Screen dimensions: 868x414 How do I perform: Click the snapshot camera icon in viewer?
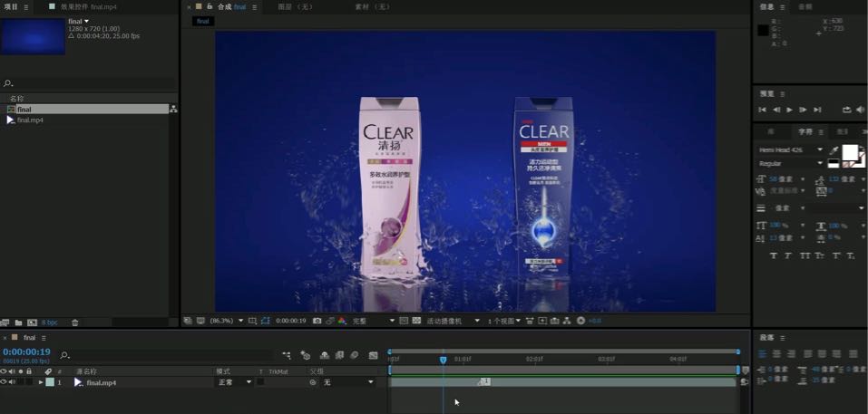click(317, 321)
